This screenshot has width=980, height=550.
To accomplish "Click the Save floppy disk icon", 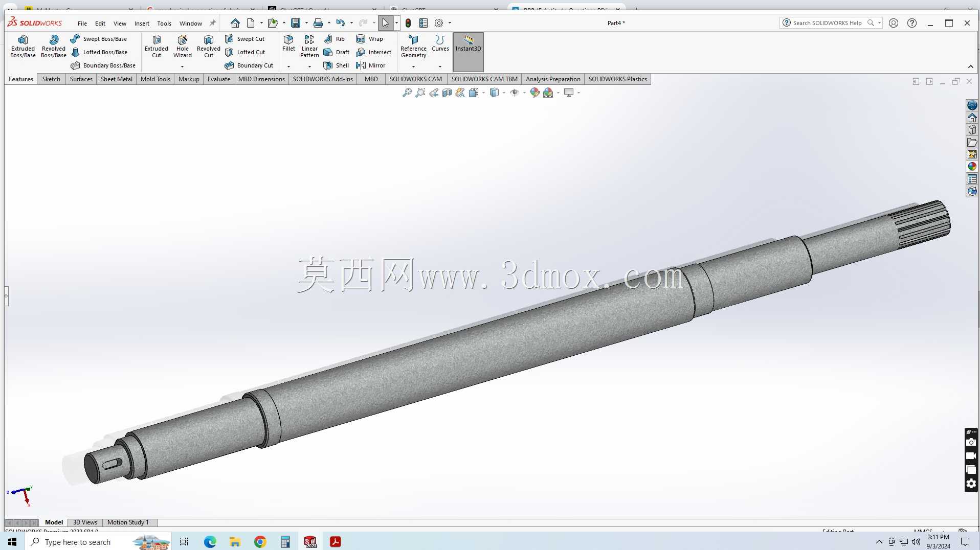I will [296, 23].
